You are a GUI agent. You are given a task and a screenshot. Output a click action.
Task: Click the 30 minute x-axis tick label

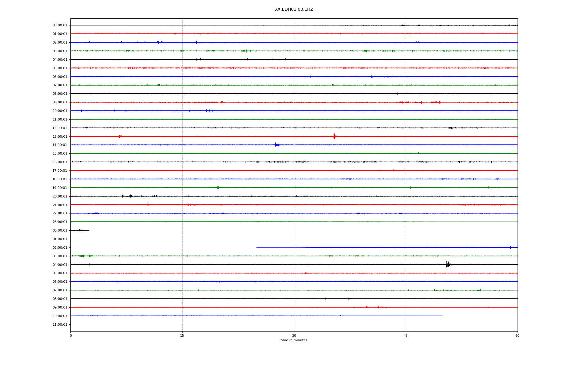click(x=294, y=335)
